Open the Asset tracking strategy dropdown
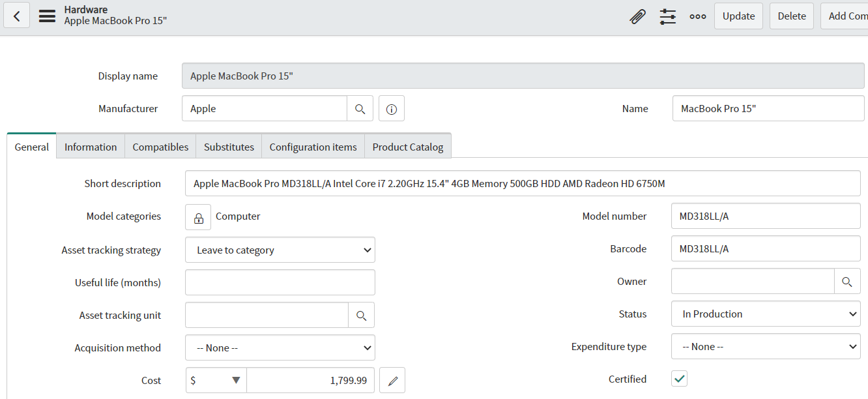 280,250
